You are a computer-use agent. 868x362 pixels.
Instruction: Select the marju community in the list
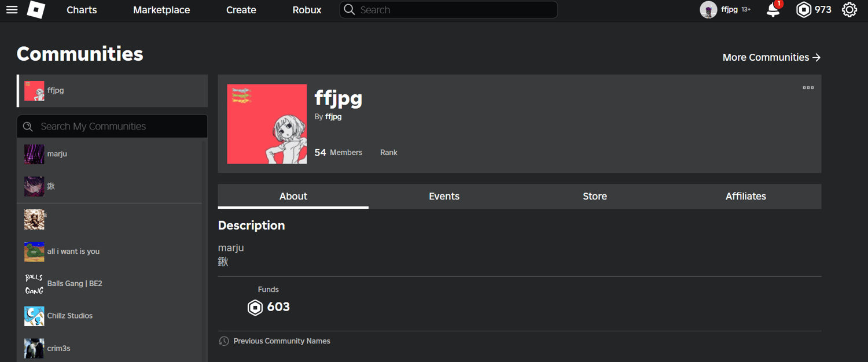[109, 154]
